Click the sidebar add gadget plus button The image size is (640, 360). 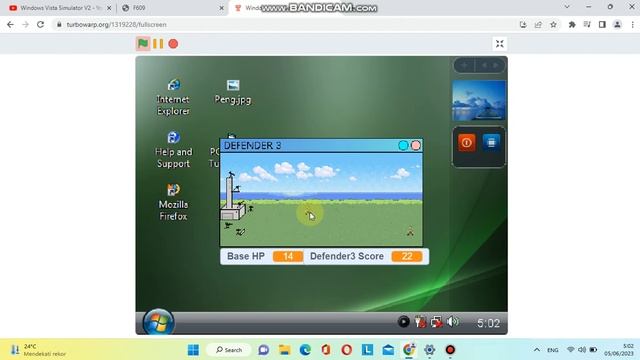pyautogui.click(x=464, y=65)
